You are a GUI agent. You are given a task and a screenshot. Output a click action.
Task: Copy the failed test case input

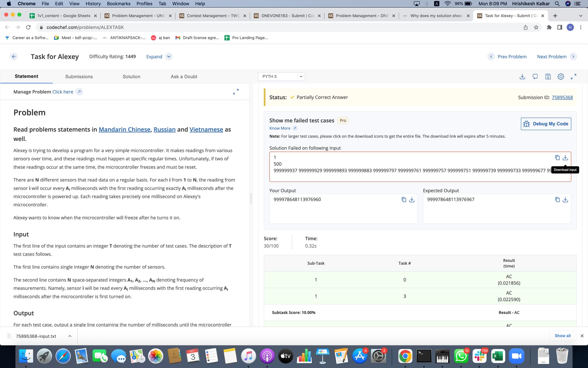[x=557, y=157]
